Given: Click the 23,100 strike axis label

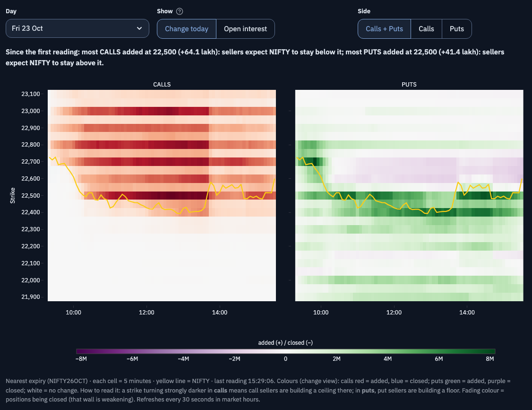Looking at the screenshot, I should click(x=31, y=94).
